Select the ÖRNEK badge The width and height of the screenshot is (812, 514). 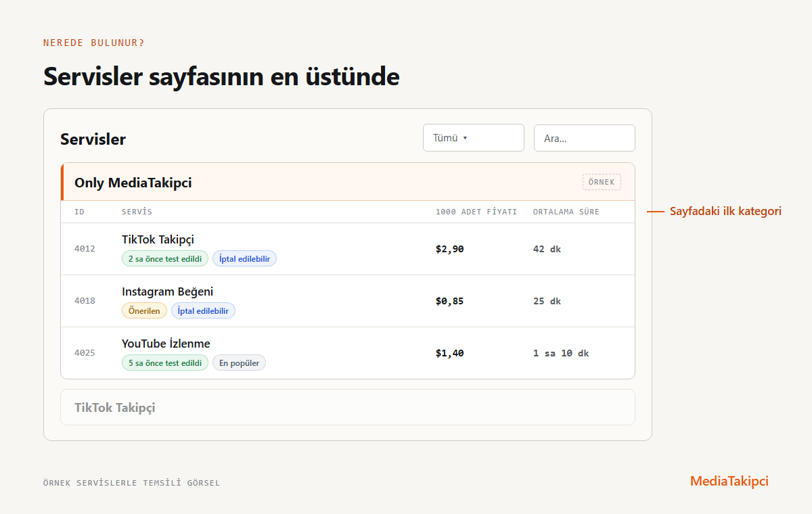tap(602, 182)
